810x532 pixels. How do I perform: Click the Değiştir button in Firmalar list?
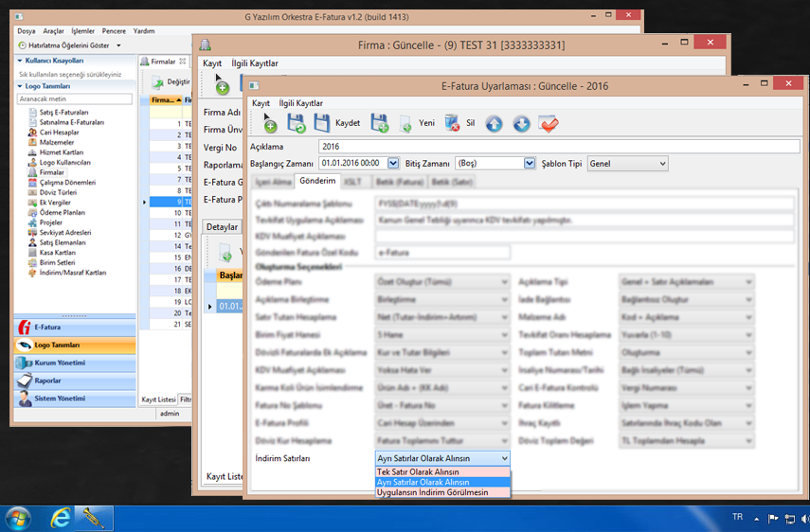pos(171,81)
